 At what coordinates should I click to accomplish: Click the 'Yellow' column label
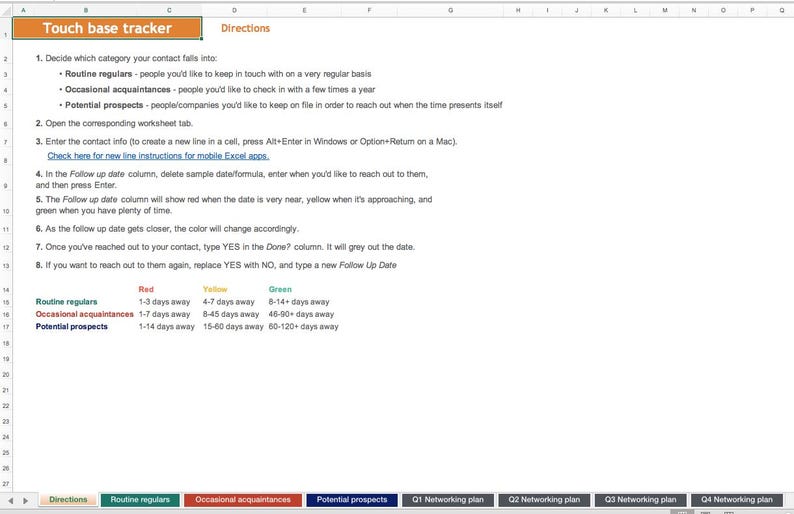(215, 290)
